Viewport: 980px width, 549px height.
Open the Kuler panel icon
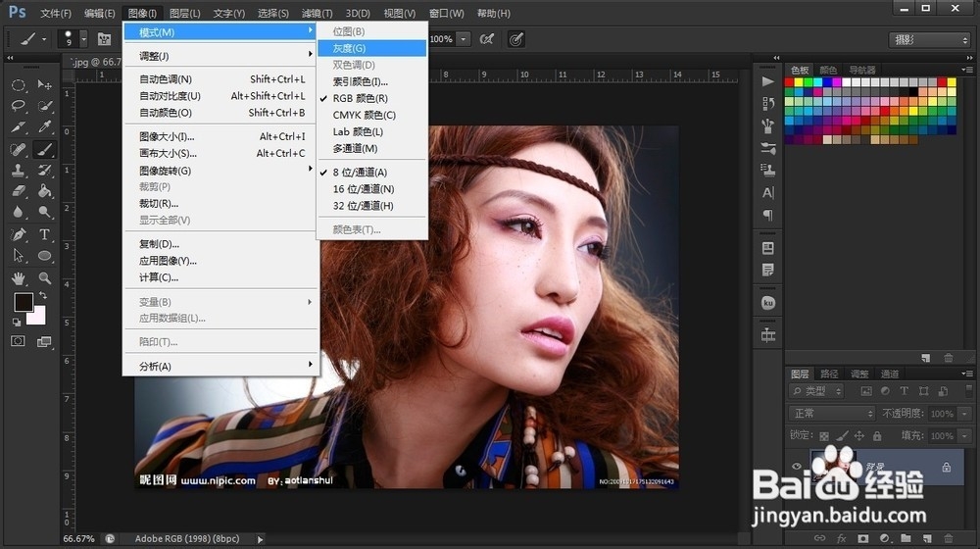click(x=768, y=303)
